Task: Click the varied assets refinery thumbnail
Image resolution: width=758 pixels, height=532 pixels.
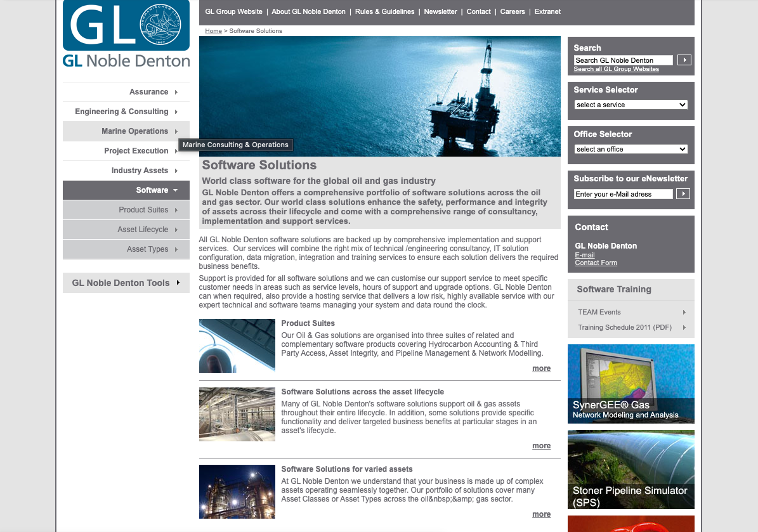Action: coord(237,492)
